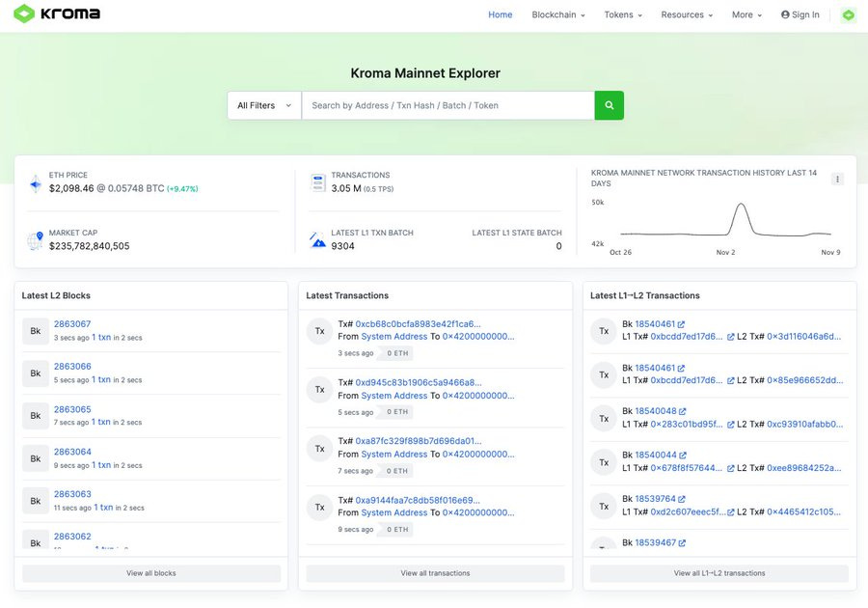Click the Tx icon beside 0xcb68c0bcfa8983e42f1ca6
This screenshot has height=608, width=868.
tap(319, 331)
